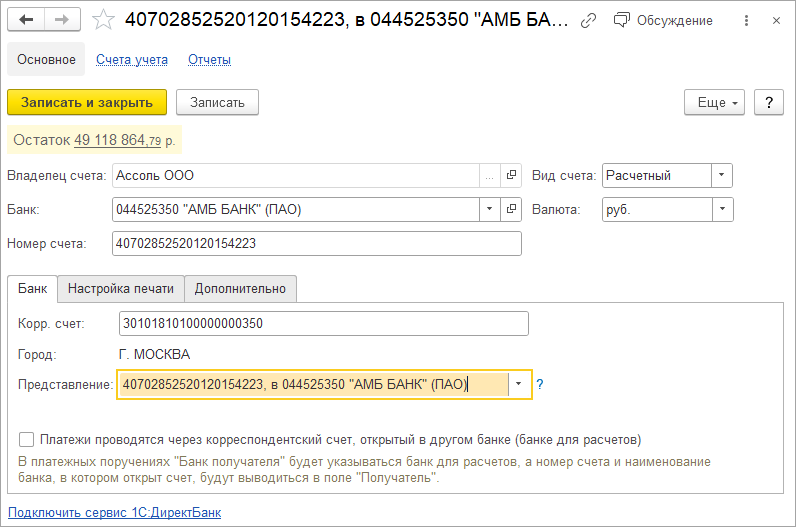This screenshot has width=796, height=527.
Task: Click into the Номер счета field
Action: pos(317,244)
